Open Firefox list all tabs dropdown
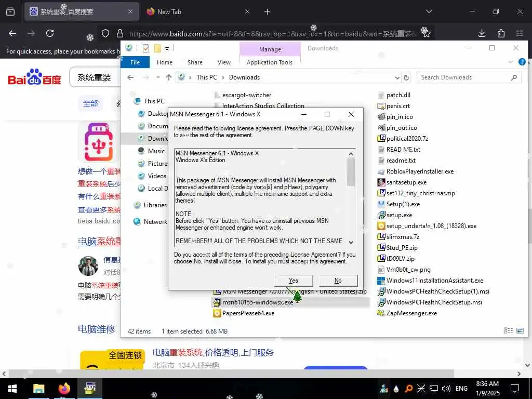This screenshot has height=399, width=532. tap(429, 11)
